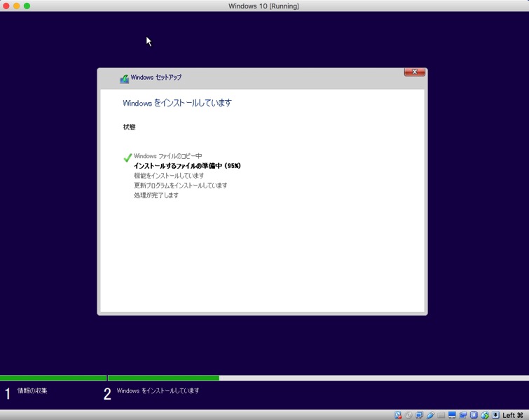The width and height of the screenshot is (529, 420).
Task: Click the "Windows セットアップ" dialog title
Action: [x=156, y=78]
